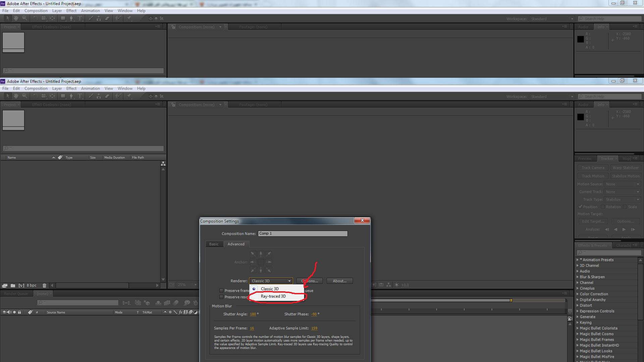Select the Roto Brush tool in lower window toolbar

pyautogui.click(x=118, y=96)
